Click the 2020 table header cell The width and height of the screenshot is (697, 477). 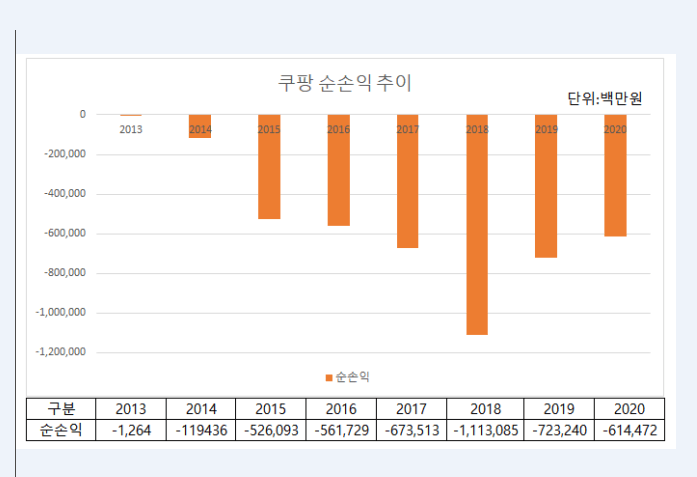click(x=629, y=409)
